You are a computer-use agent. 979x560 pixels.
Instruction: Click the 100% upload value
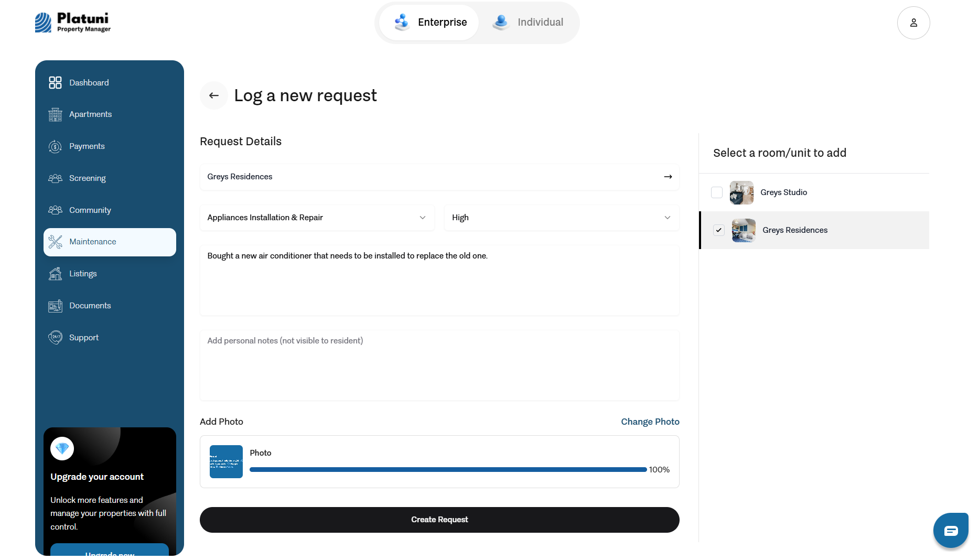coord(659,470)
